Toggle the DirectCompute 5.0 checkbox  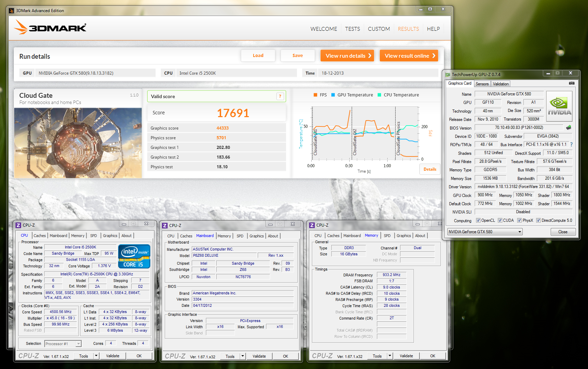pyautogui.click(x=538, y=220)
